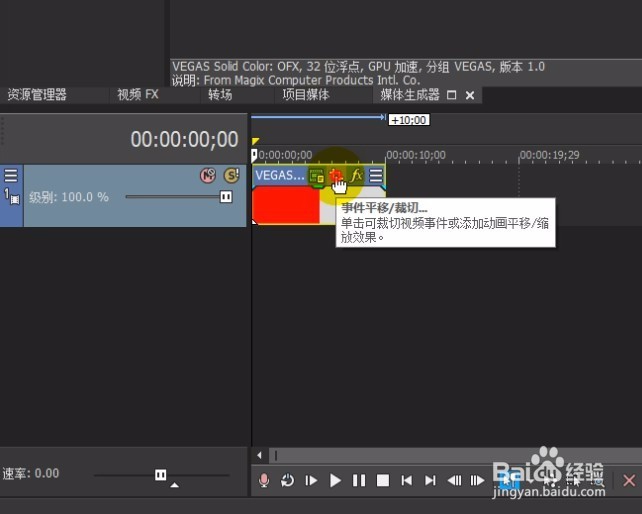Stop playback
Image resolution: width=642 pixels, height=514 pixels.
click(383, 480)
